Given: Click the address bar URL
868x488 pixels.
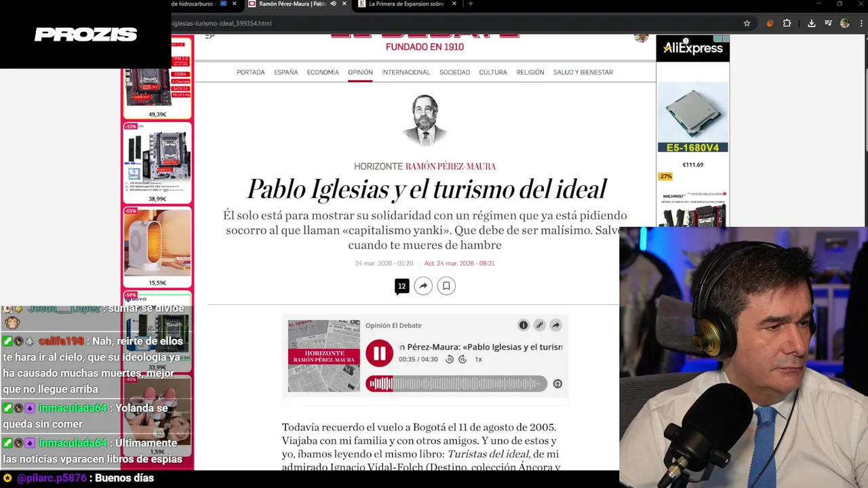Looking at the screenshot, I should click(222, 23).
